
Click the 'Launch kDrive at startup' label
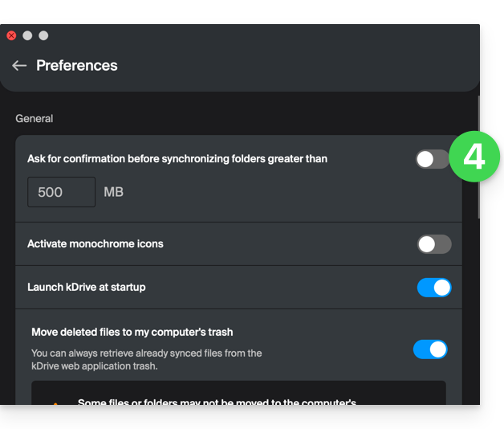tap(87, 287)
